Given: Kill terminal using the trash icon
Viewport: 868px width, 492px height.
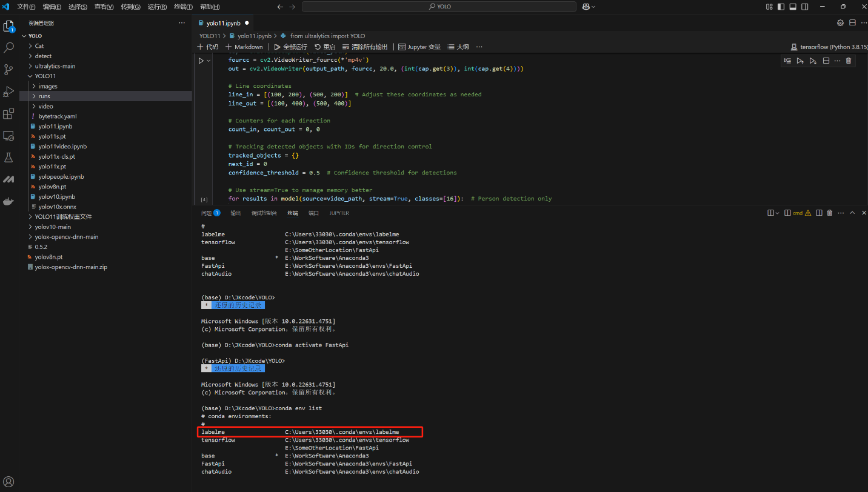Looking at the screenshot, I should click(x=830, y=213).
